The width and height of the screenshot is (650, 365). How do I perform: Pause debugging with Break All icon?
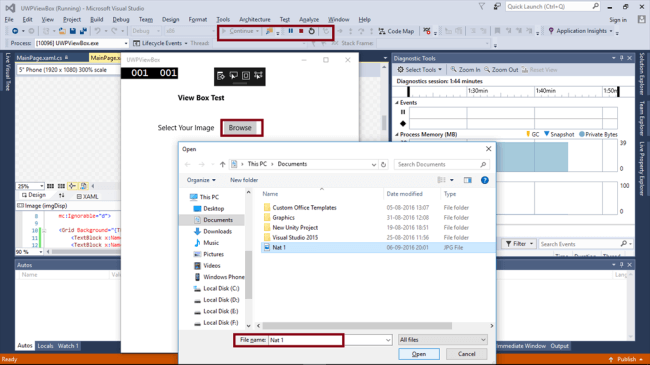(291, 31)
